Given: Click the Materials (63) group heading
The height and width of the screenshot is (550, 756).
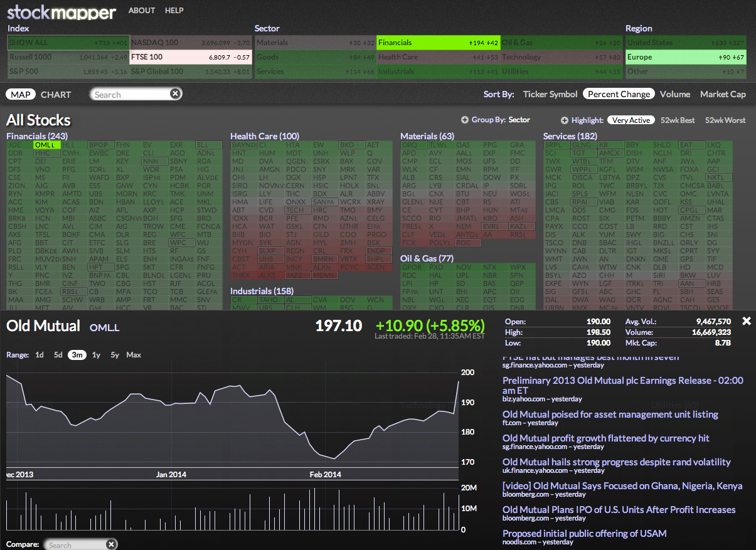Looking at the screenshot, I should click(x=427, y=136).
